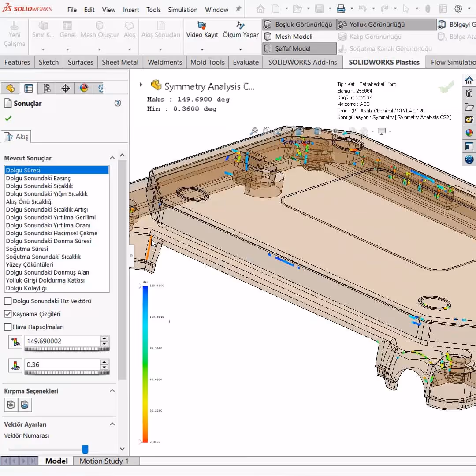Pin the menu bar with the pushpin
The height and width of the screenshot is (476, 476).
[x=238, y=9]
